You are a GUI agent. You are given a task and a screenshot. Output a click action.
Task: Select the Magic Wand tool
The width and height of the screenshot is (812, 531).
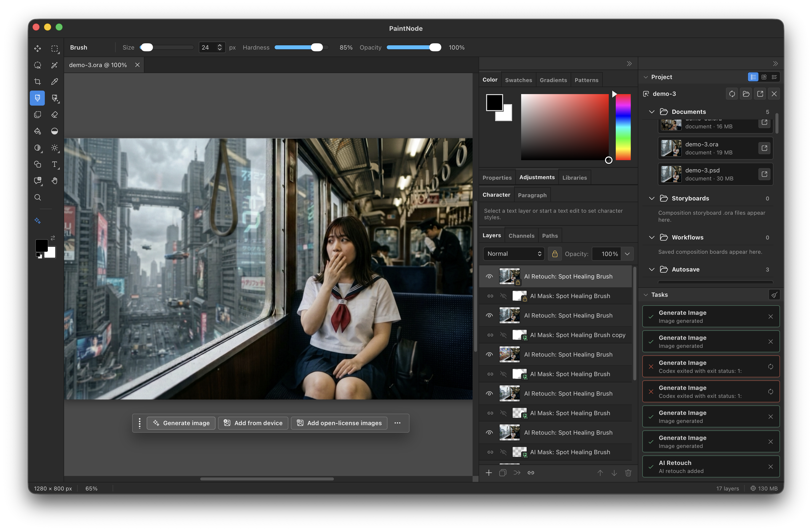(54, 65)
